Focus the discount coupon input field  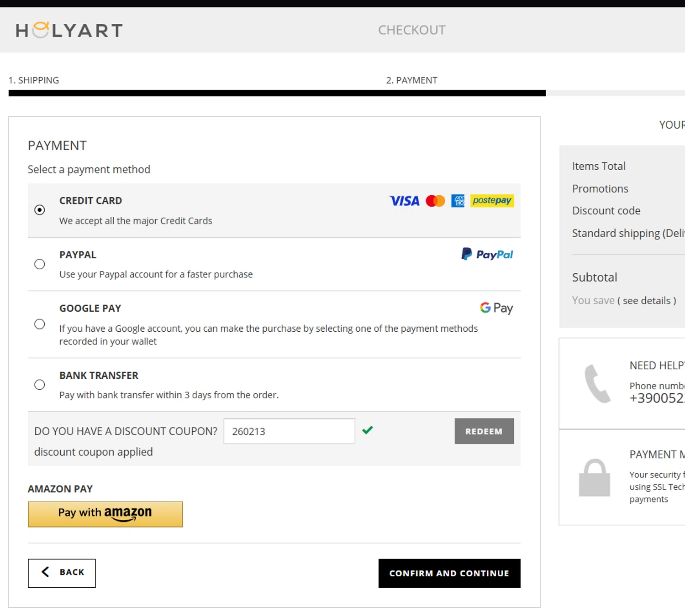[289, 431]
